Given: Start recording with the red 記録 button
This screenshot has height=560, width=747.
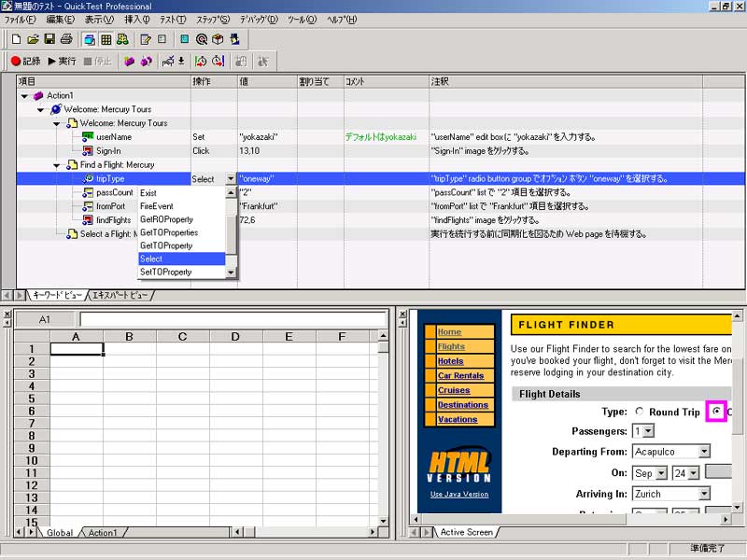Looking at the screenshot, I should tap(26, 61).
